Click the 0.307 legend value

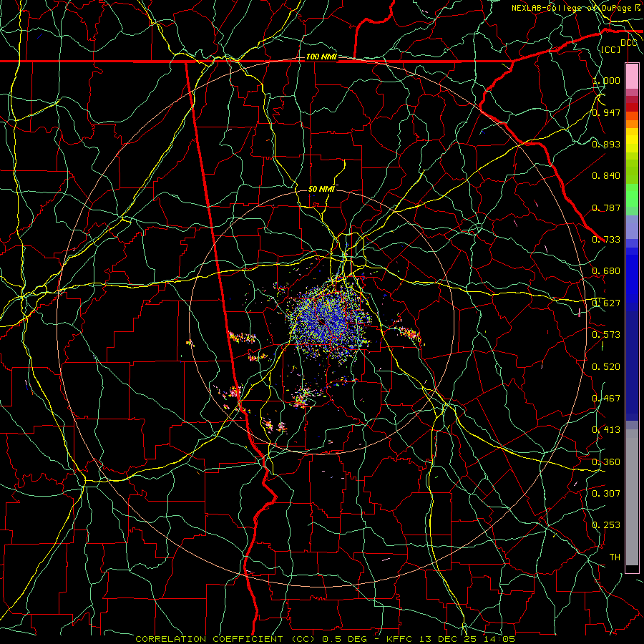point(606,493)
